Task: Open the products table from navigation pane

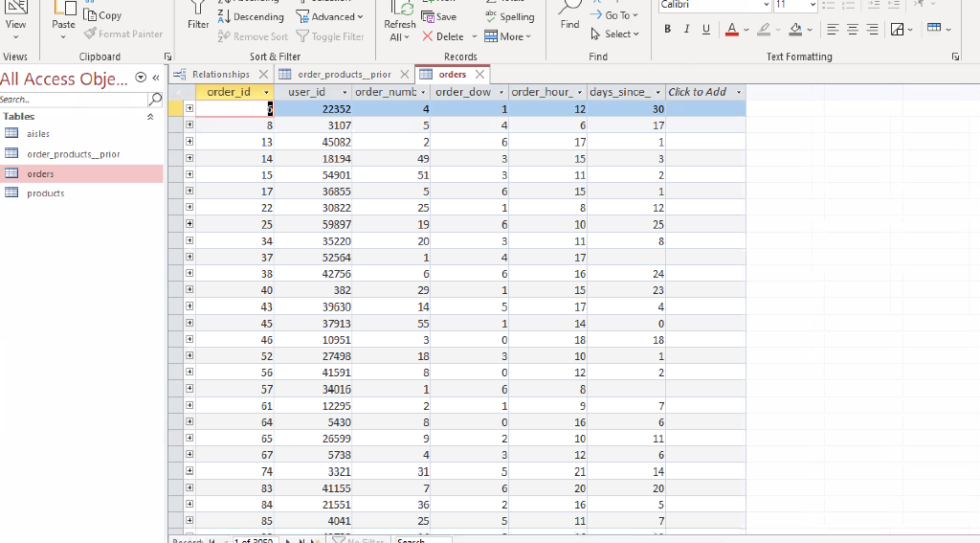Action: click(x=45, y=193)
